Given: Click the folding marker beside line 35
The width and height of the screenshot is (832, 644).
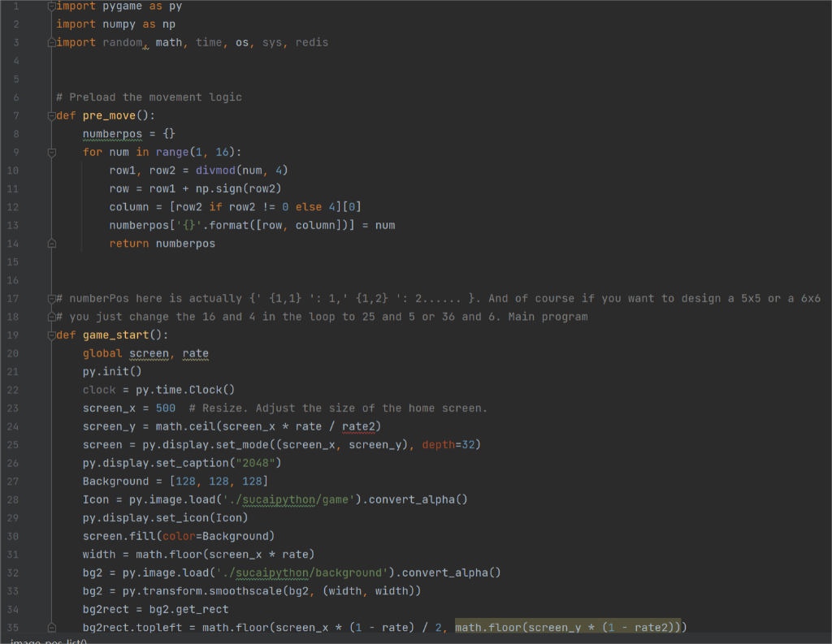Looking at the screenshot, I should [51, 626].
